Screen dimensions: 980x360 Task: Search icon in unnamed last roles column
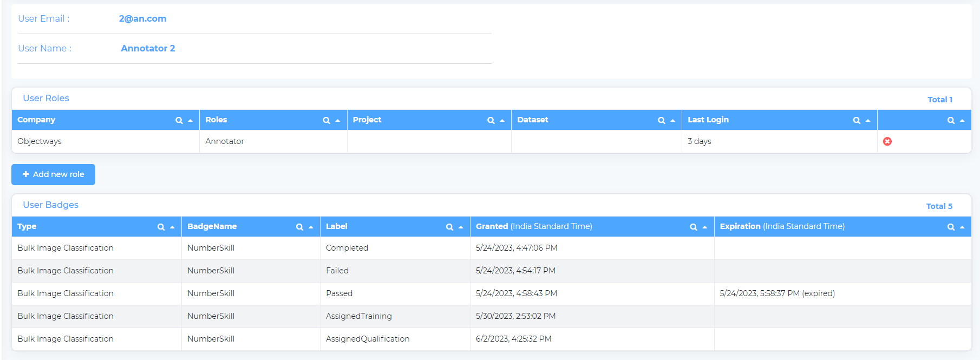point(951,120)
